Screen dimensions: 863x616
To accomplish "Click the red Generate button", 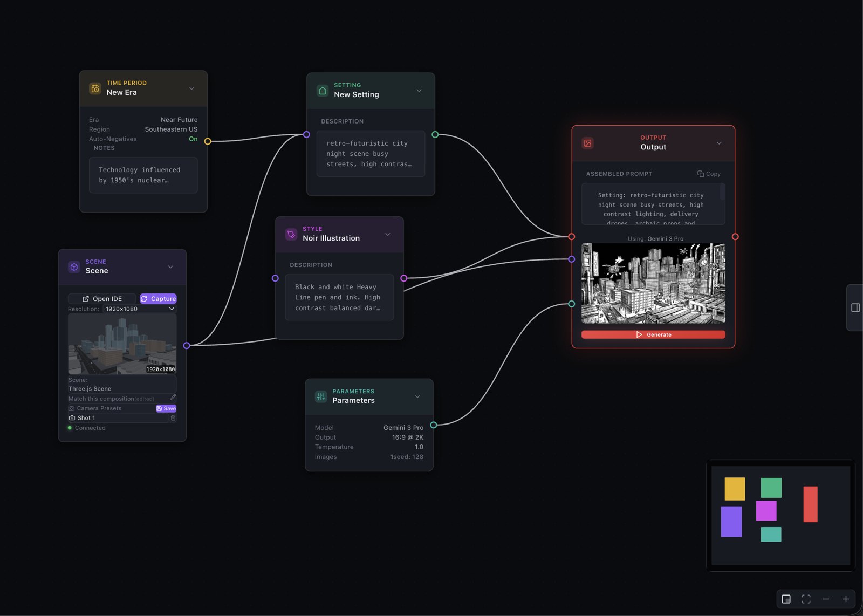I will (x=653, y=334).
